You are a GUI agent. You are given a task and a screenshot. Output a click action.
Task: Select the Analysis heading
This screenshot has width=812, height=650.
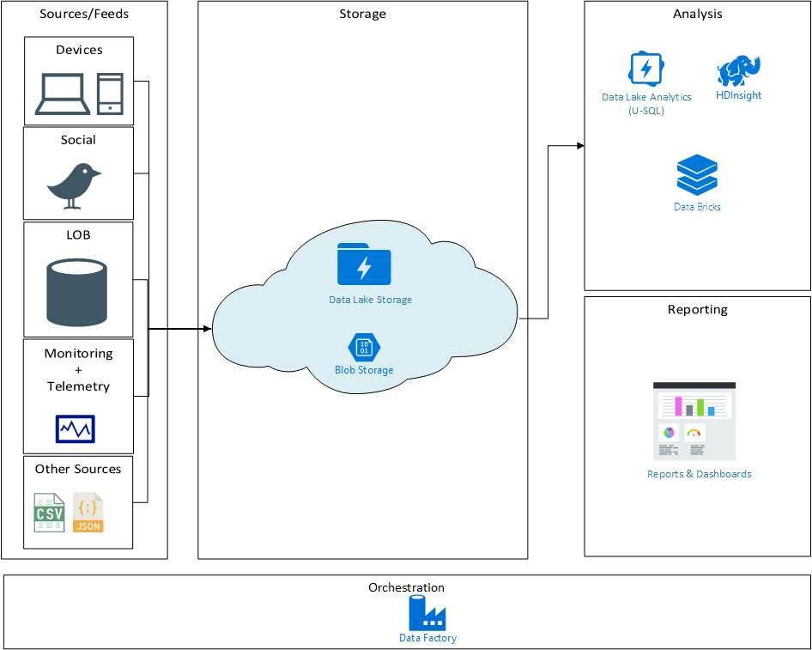pos(698,14)
